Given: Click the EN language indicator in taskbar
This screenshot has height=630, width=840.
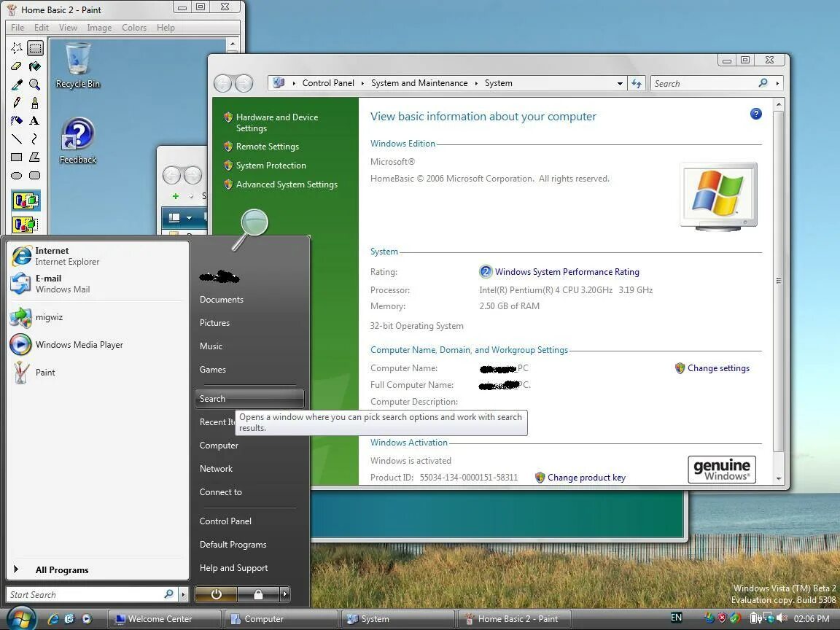Looking at the screenshot, I should pyautogui.click(x=676, y=618).
